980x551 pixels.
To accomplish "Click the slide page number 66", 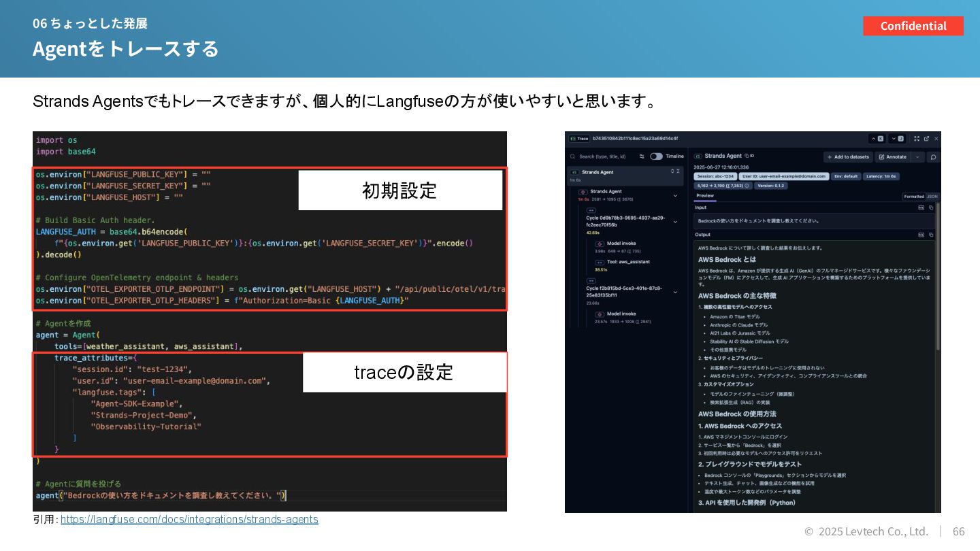I will (958, 531).
